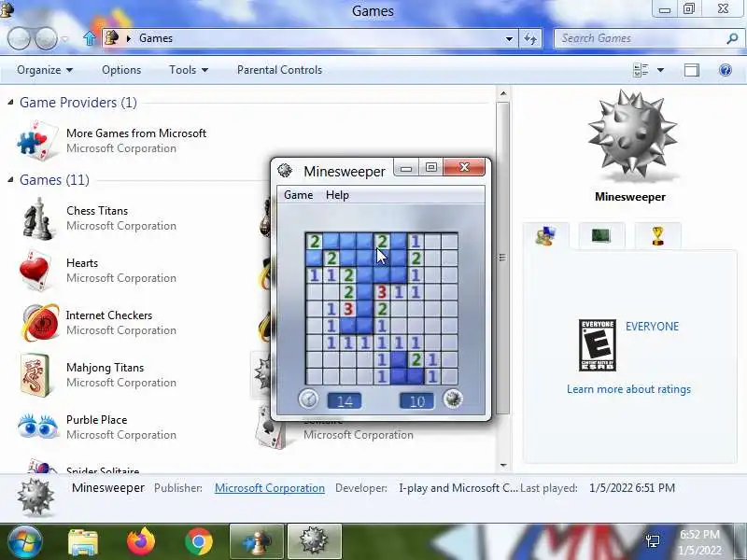The width and height of the screenshot is (747, 560).
Task: Launch Google Chrome from the taskbar
Action: pos(199,542)
